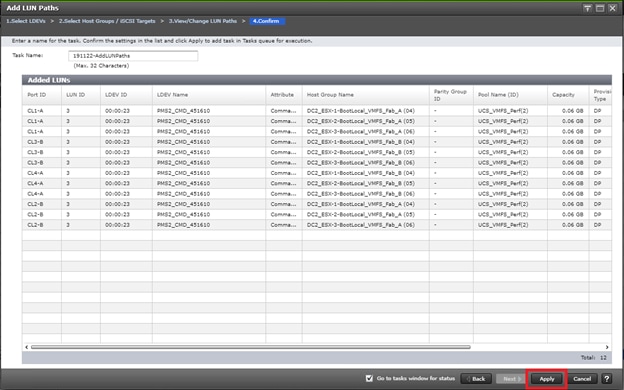Click the Total: 12 count in table footer
The width and height of the screenshot is (624, 390).
point(593,357)
